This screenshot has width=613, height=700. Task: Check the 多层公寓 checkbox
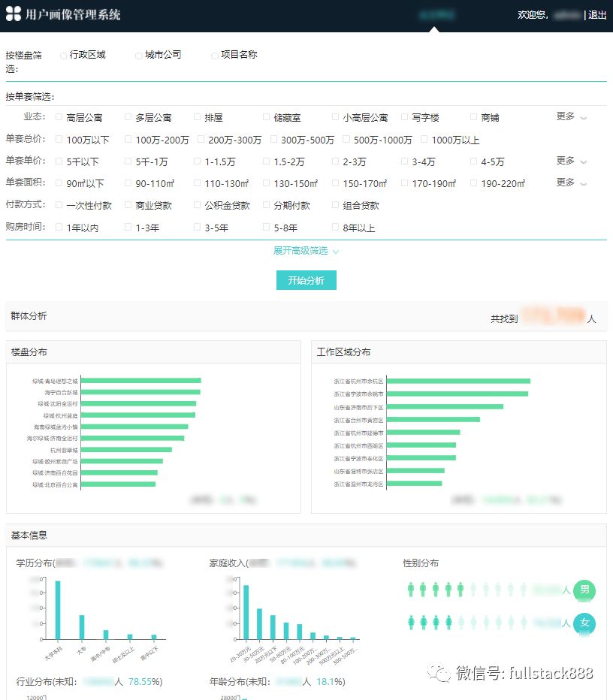coord(128,117)
